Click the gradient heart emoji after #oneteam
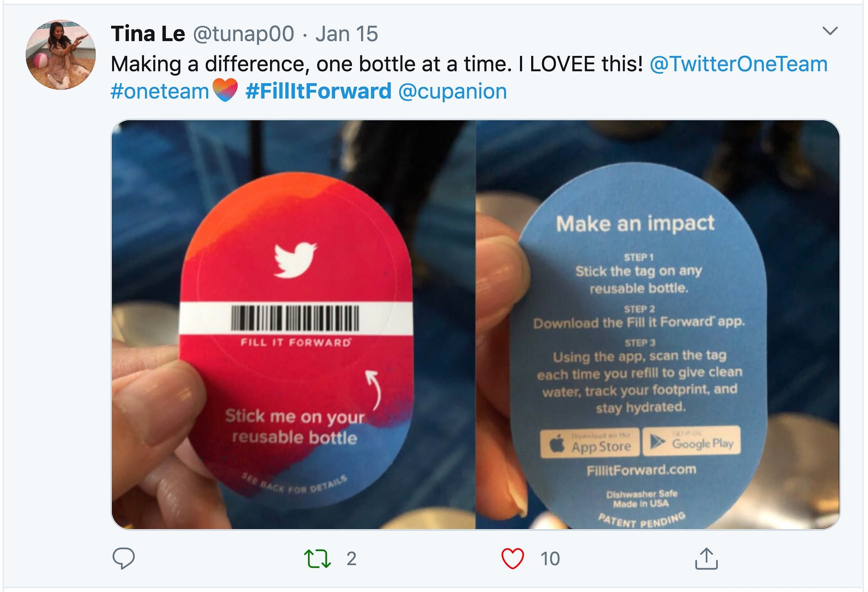 pyautogui.click(x=226, y=90)
